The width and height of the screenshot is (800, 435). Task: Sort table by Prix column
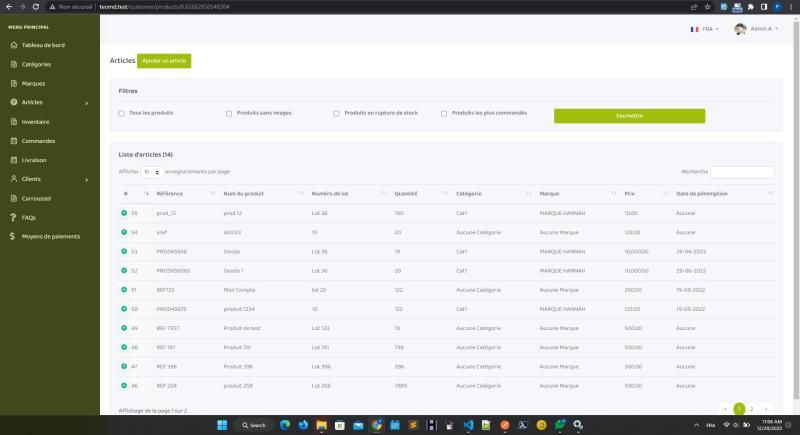pos(646,194)
